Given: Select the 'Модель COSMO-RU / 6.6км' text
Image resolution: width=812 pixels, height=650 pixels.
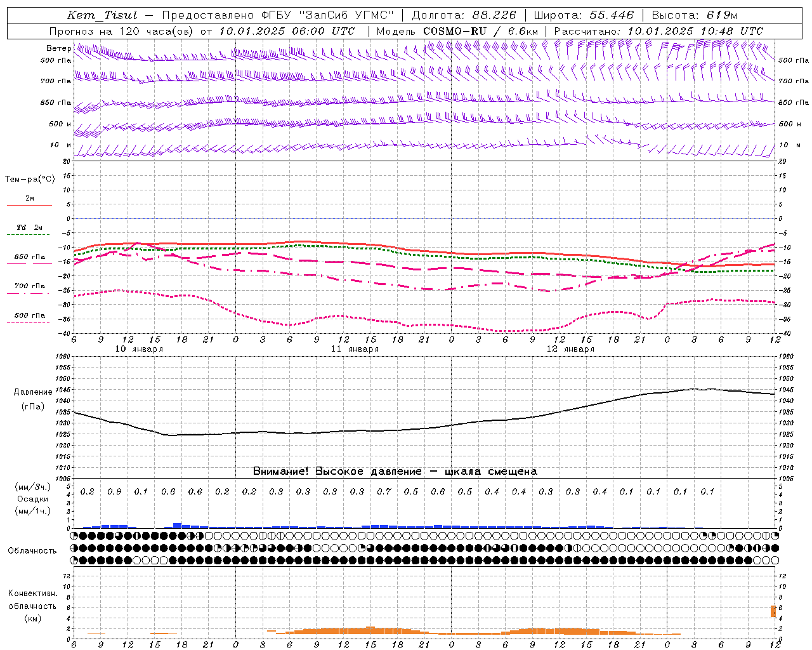Looking at the screenshot, I should pyautogui.click(x=457, y=31).
